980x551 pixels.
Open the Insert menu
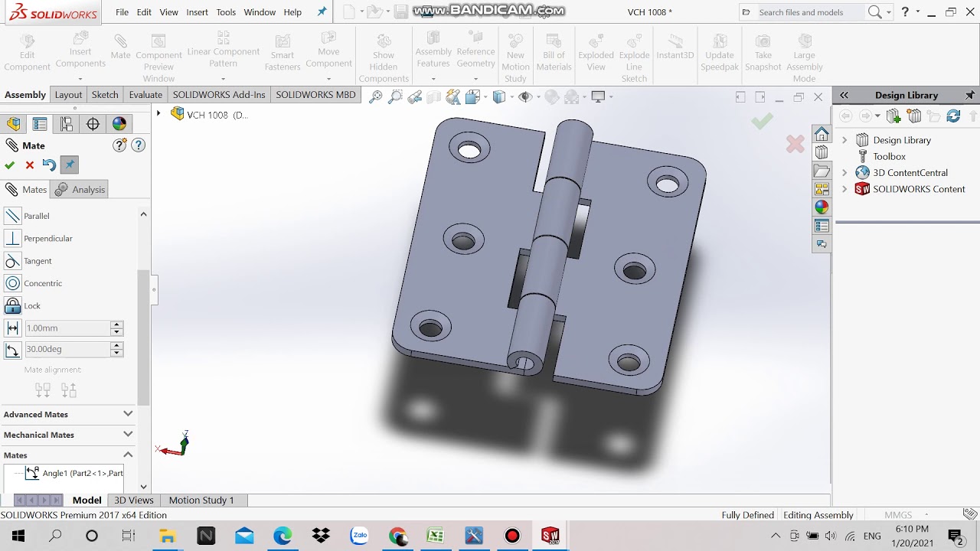[197, 12]
